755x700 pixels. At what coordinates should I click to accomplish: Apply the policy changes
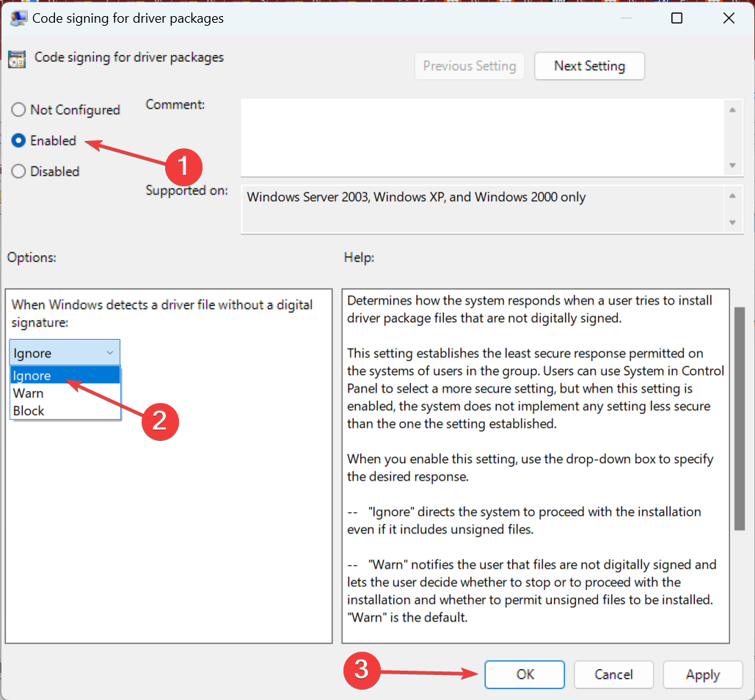click(x=702, y=674)
